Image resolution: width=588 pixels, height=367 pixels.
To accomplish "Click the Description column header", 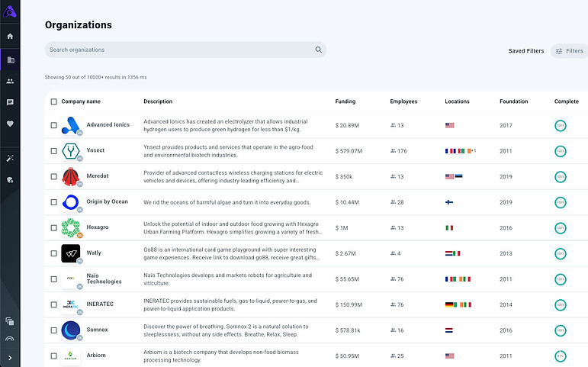I will click(x=158, y=101).
